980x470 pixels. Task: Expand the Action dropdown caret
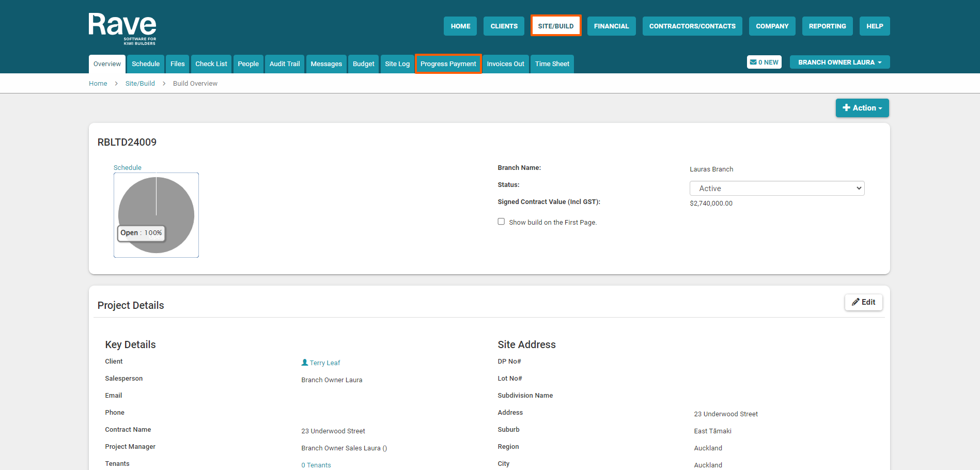pyautogui.click(x=880, y=108)
